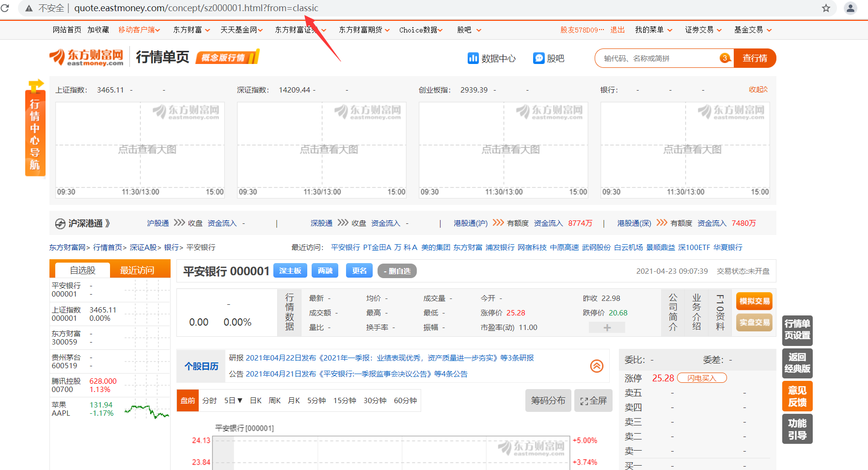This screenshot has height=470, width=868.
Task: Collapse the index charts with 收起
Action: [x=758, y=90]
